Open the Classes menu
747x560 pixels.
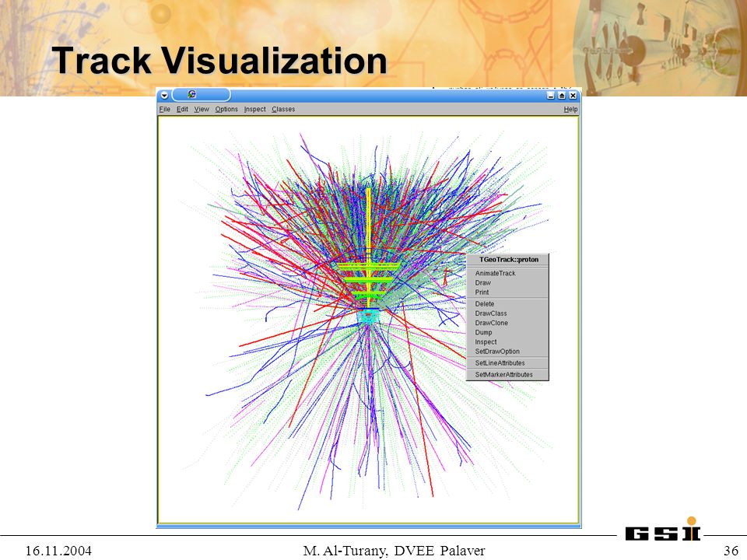[x=283, y=109]
